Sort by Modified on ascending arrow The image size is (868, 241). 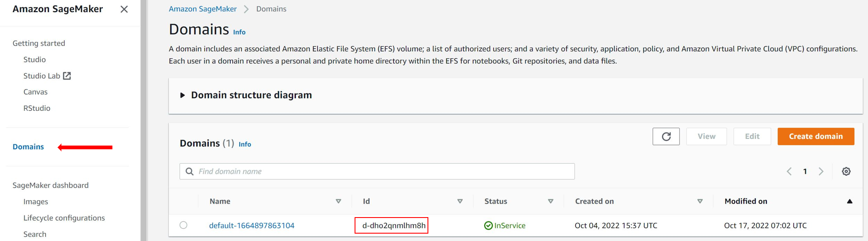pyautogui.click(x=850, y=201)
